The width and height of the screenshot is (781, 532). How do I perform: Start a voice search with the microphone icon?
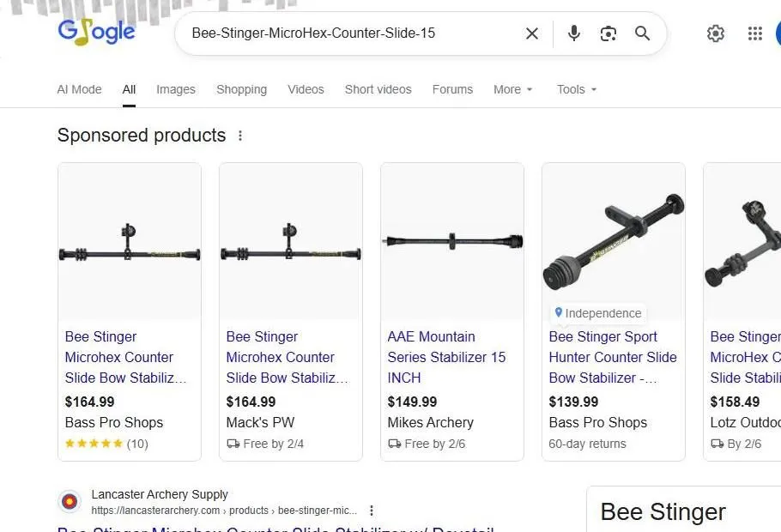point(573,33)
